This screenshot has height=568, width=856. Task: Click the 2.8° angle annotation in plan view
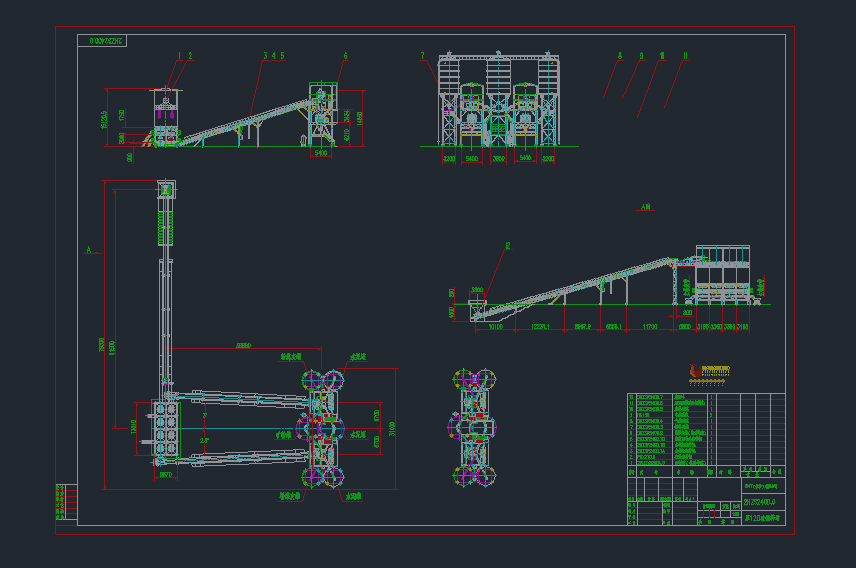coord(205,440)
